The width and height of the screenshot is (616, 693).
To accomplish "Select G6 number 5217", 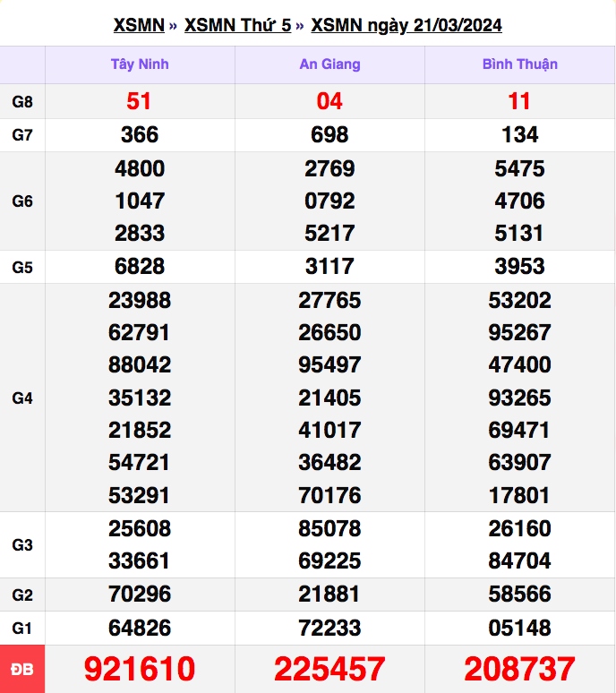I will click(329, 233).
